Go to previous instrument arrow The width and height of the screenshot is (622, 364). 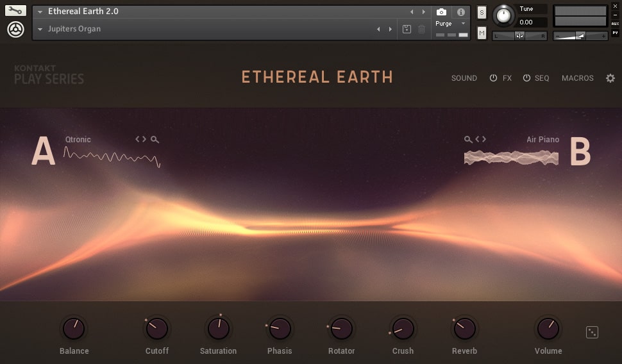(x=412, y=12)
